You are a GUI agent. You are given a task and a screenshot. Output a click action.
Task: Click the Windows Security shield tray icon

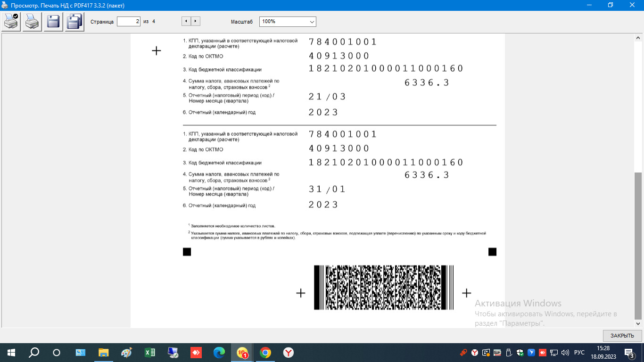pyautogui.click(x=520, y=353)
